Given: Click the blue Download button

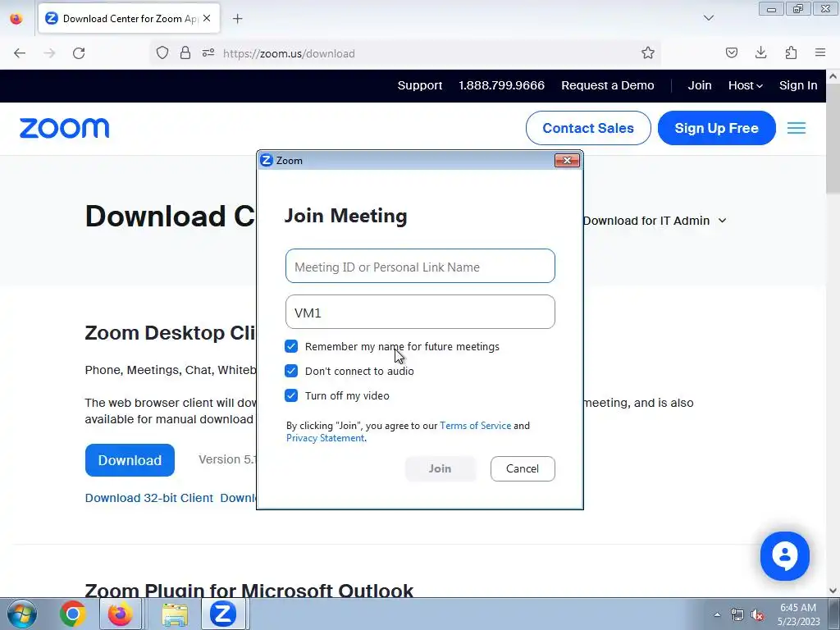Looking at the screenshot, I should pos(130,460).
